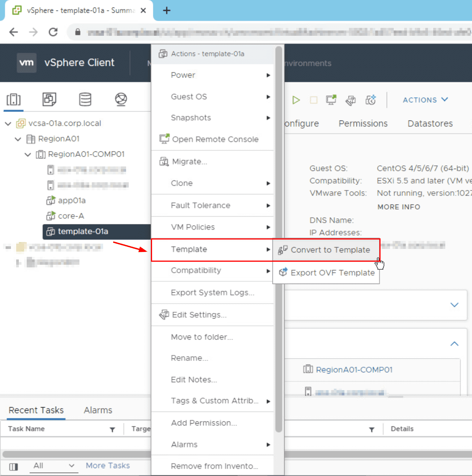Click the Convert to Template icon
Image resolution: width=472 pixels, height=476 pixels.
283,250
